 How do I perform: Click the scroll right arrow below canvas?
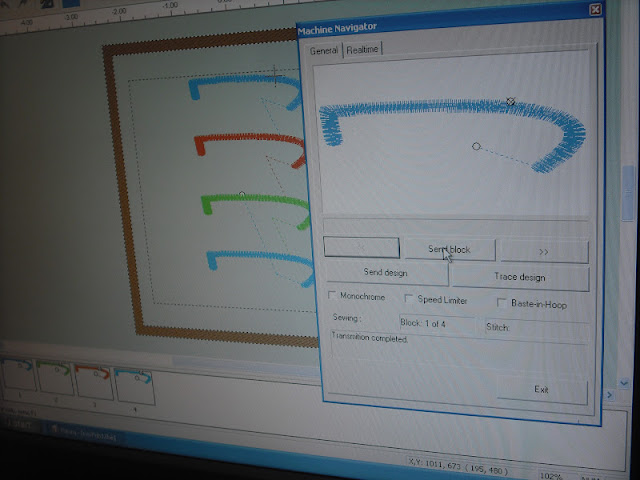(x=609, y=395)
